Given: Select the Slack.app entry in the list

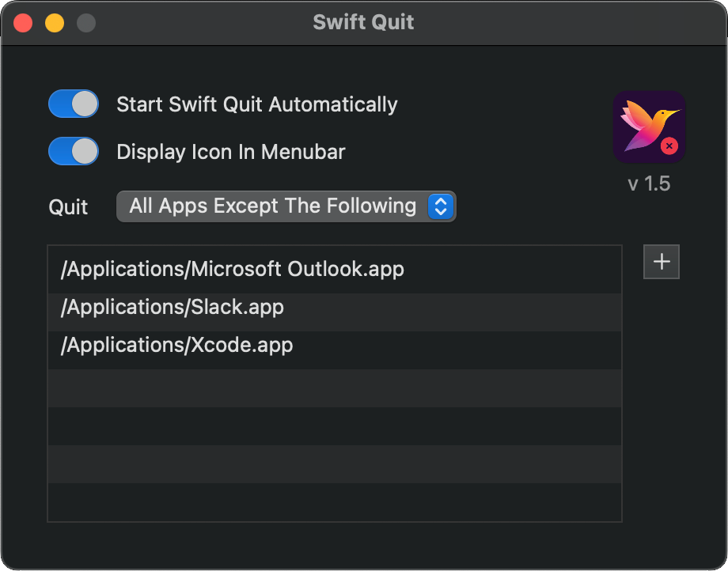Looking at the screenshot, I should point(173,307).
